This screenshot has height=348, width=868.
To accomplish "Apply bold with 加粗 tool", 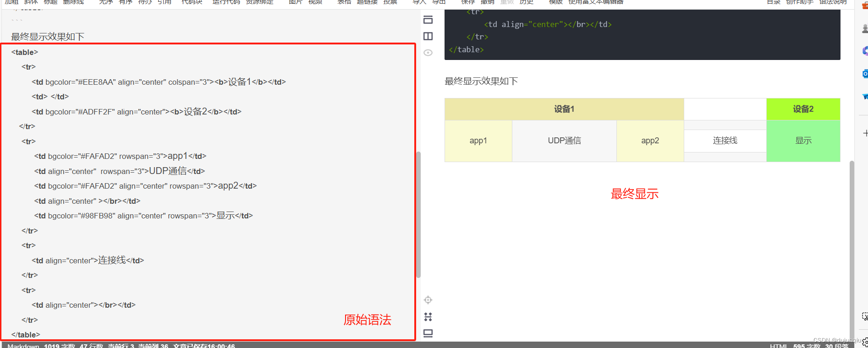I will (x=11, y=2).
